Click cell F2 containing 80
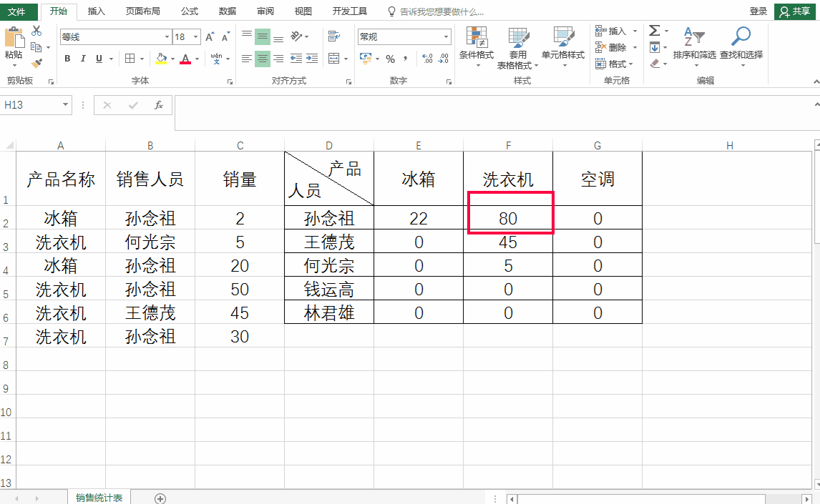820x504 pixels. pos(508,218)
